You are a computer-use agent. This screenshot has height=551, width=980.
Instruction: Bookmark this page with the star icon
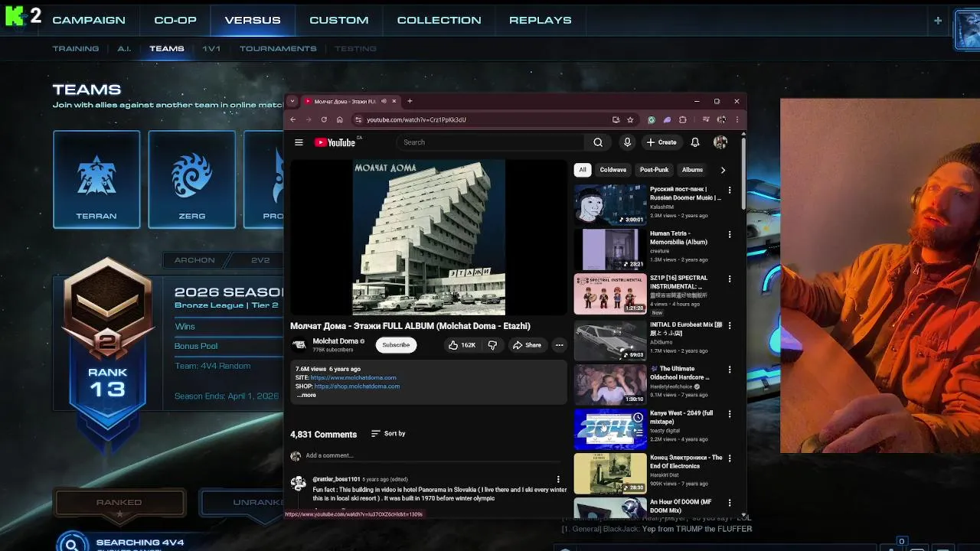click(630, 119)
